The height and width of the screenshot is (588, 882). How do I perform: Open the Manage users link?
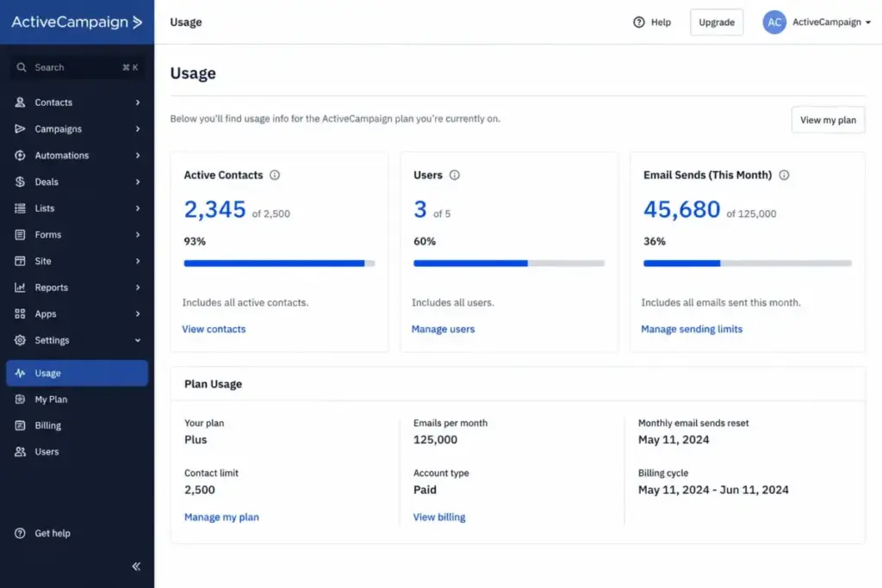pos(443,329)
